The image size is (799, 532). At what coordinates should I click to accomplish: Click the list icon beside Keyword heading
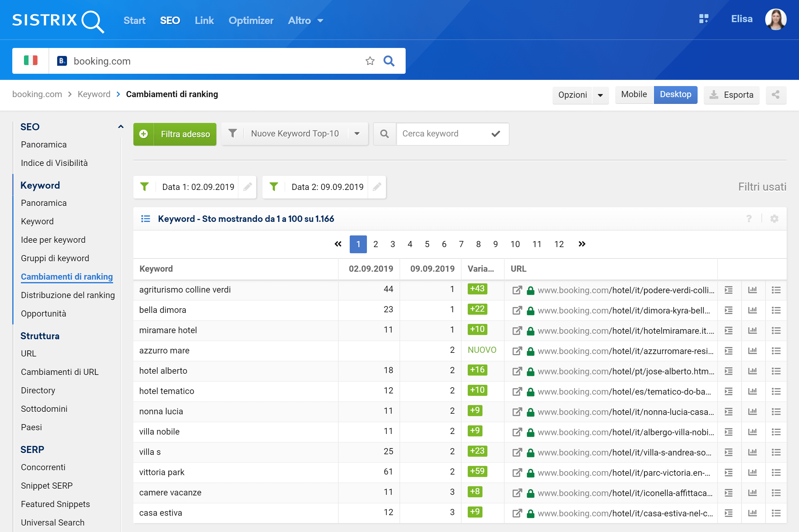click(x=146, y=219)
